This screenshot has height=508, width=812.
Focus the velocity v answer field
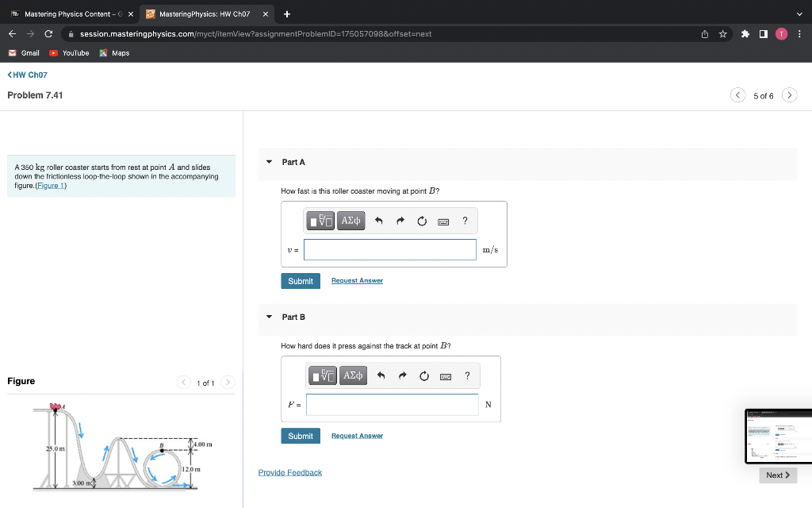[x=390, y=250]
